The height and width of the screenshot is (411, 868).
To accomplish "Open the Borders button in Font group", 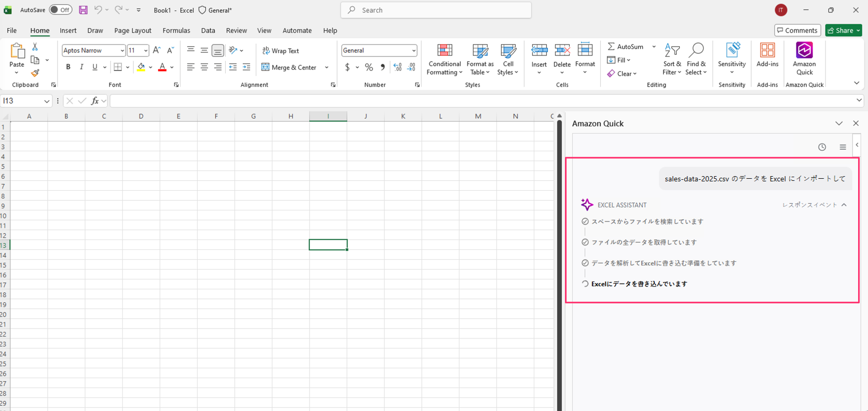I will click(118, 67).
